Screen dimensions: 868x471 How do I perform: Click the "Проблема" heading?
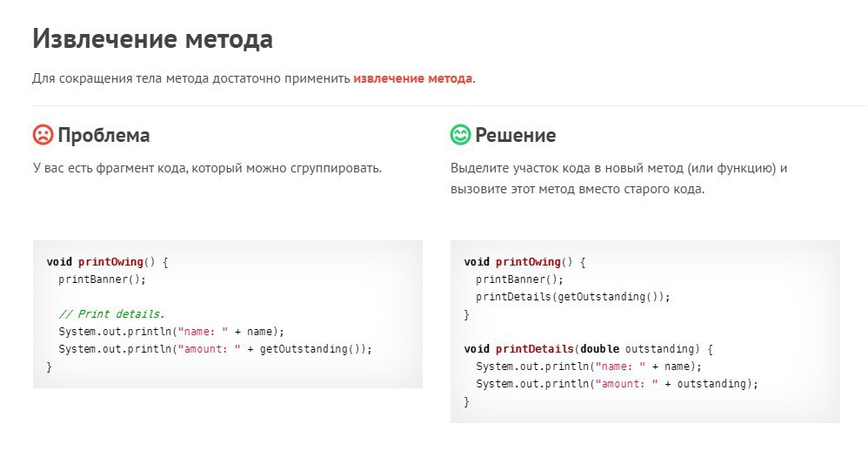(103, 136)
